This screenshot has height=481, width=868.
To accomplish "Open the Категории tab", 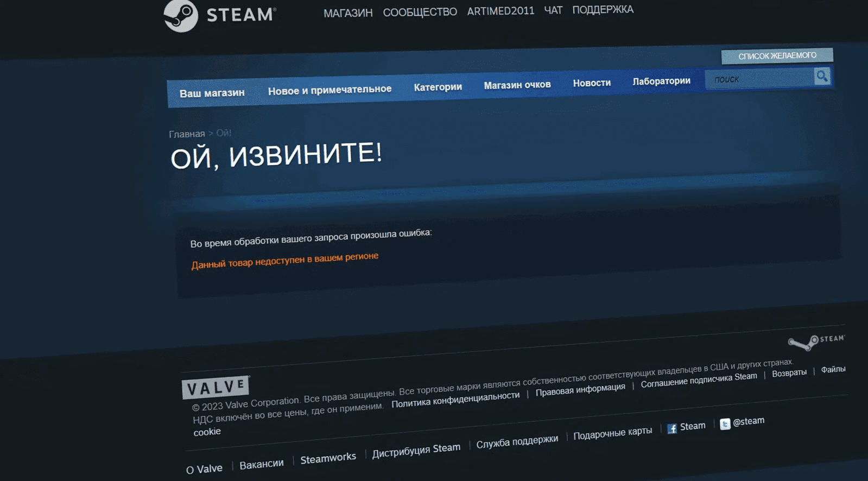I will click(438, 87).
